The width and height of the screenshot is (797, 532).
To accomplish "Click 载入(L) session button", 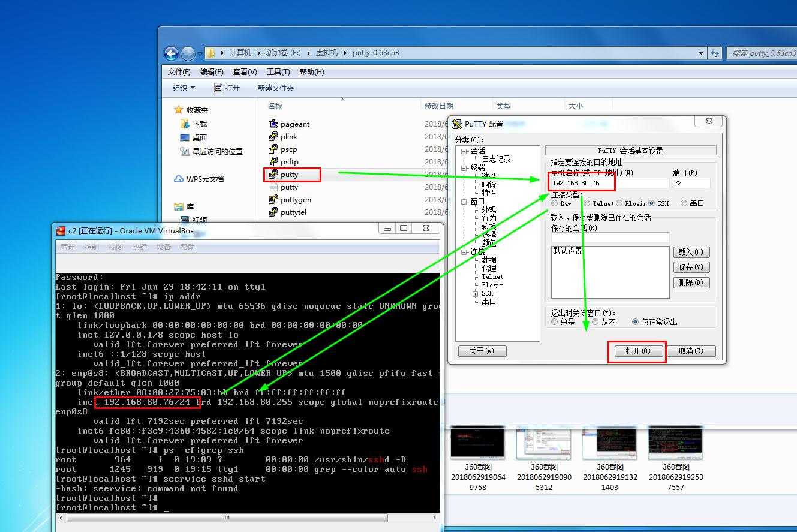I will click(x=691, y=252).
